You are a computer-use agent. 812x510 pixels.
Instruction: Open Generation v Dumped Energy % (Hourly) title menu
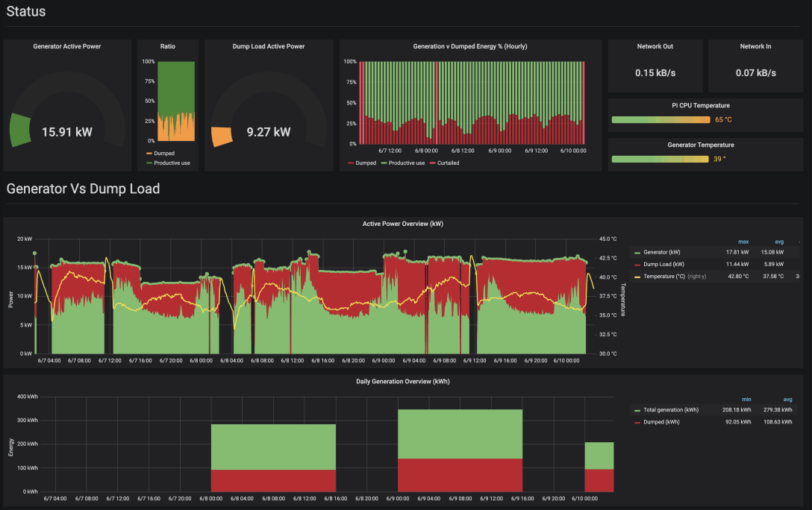click(469, 46)
